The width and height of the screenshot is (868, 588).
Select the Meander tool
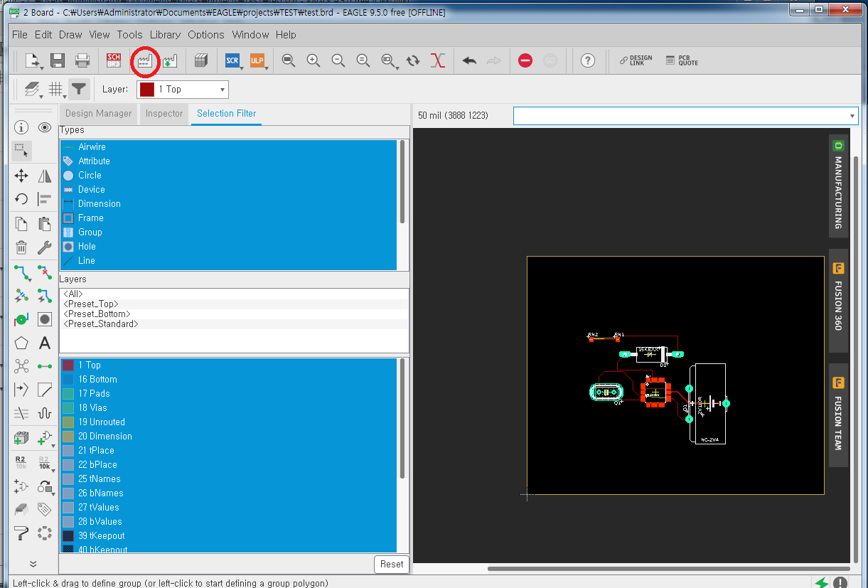click(45, 413)
